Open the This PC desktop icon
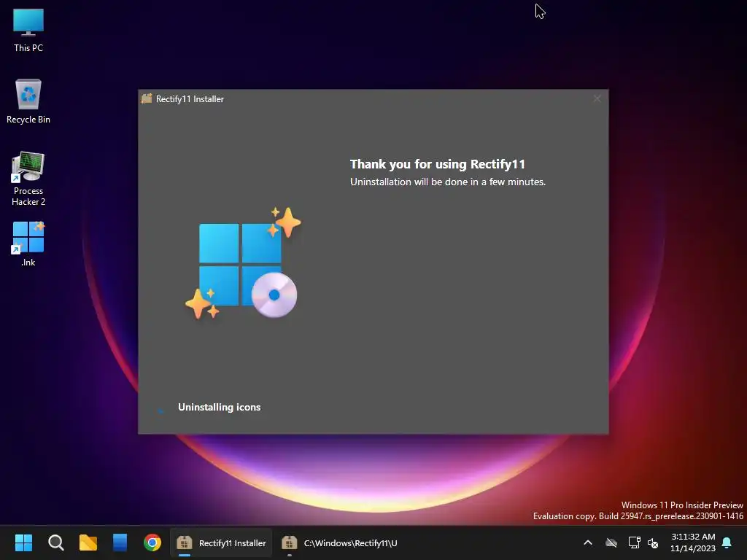 coord(28,31)
